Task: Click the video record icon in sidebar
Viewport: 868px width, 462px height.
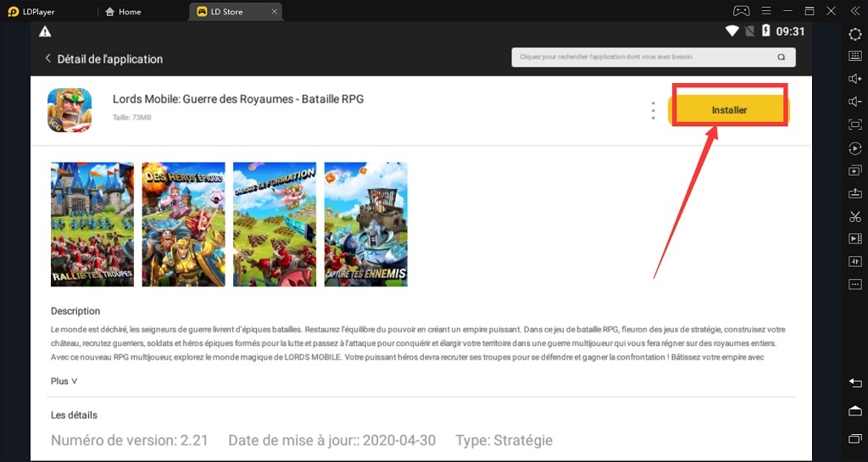Action: 854,239
